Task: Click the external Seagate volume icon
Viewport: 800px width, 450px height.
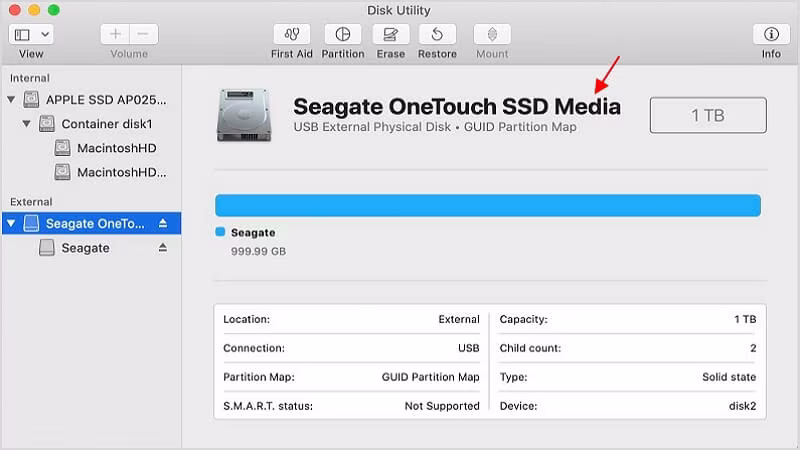Action: pos(46,247)
